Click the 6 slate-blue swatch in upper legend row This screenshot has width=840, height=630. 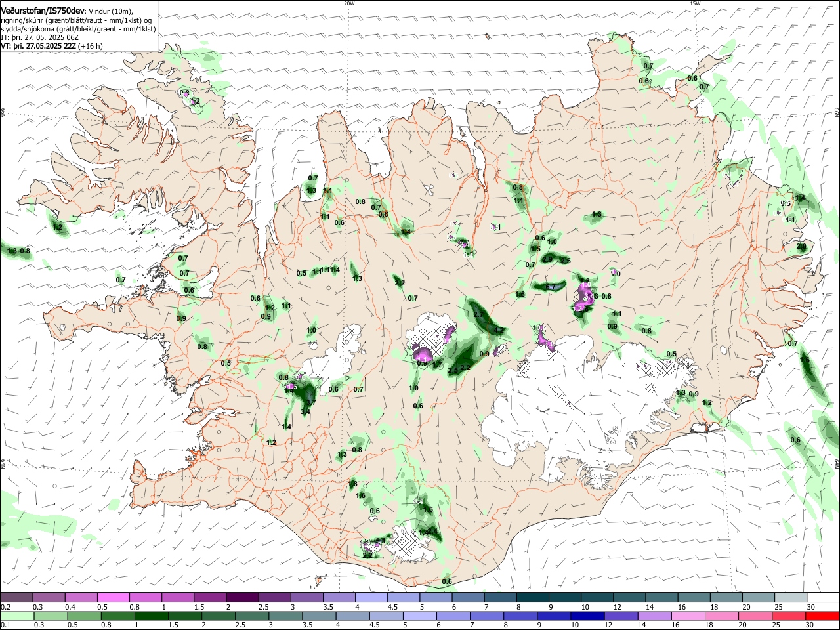point(469,598)
